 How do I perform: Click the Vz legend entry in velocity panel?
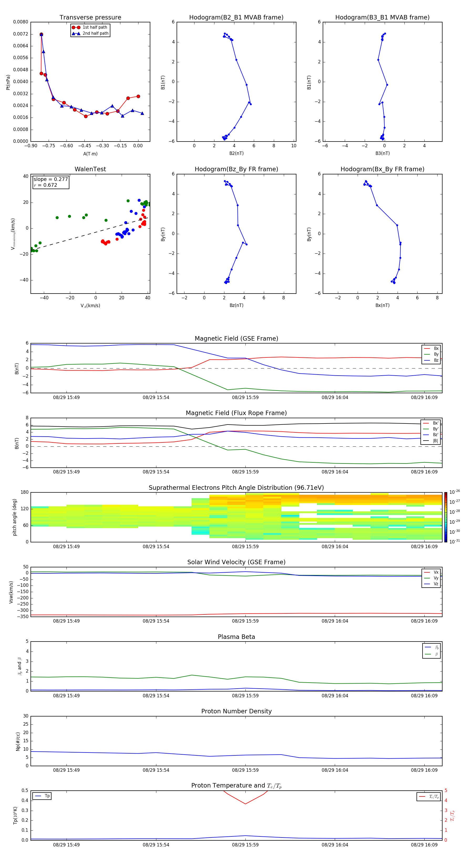431,584
